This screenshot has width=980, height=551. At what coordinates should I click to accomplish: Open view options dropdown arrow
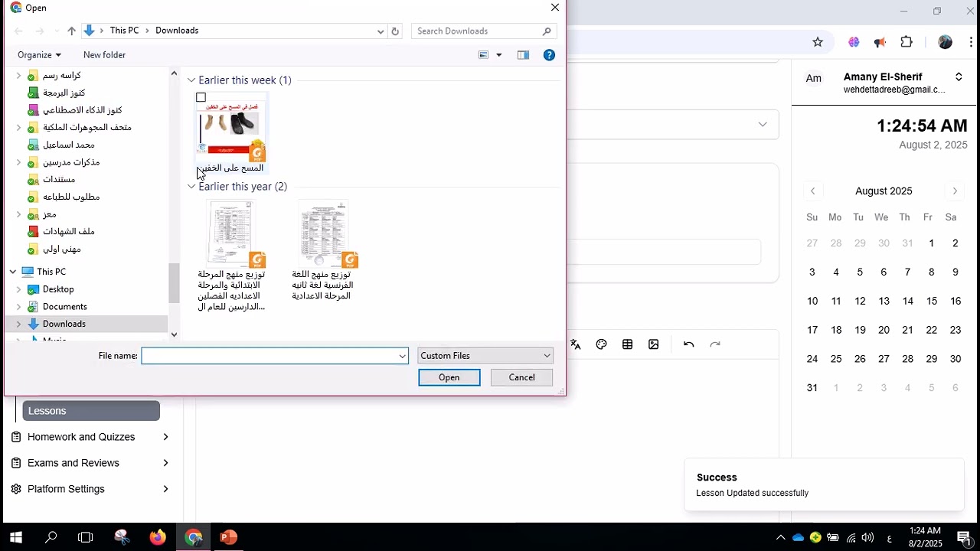499,55
